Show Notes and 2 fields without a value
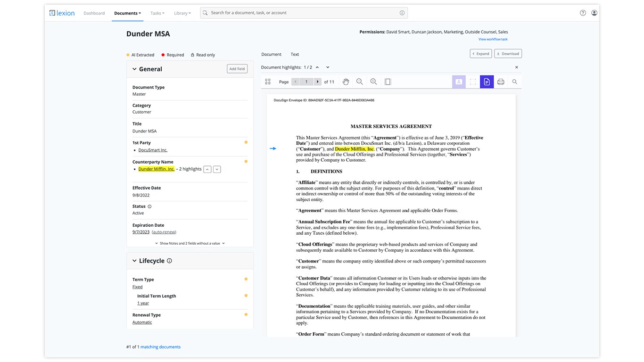The image size is (644, 362). tap(190, 243)
